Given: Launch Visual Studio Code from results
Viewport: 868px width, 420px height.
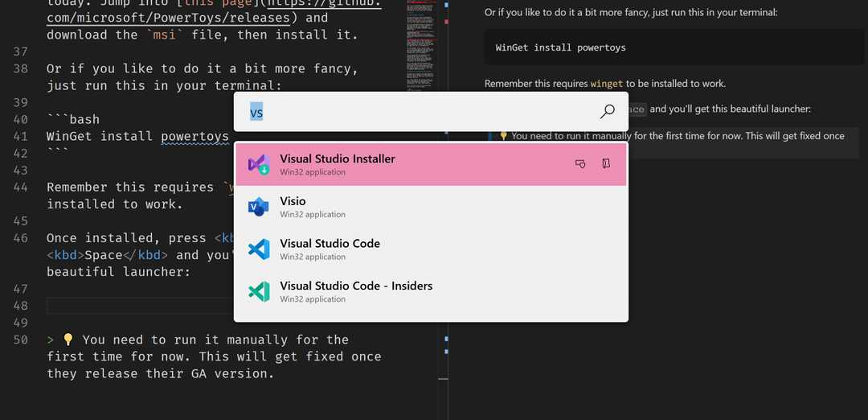Looking at the screenshot, I should coord(432,249).
